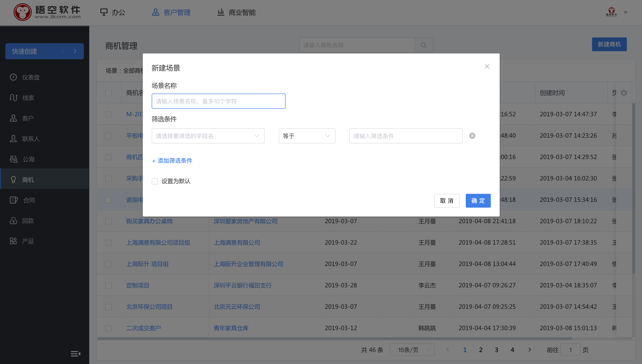Click the 请输入筛选条件 input field
Viewport: 642px width, 364px height.
406,136
